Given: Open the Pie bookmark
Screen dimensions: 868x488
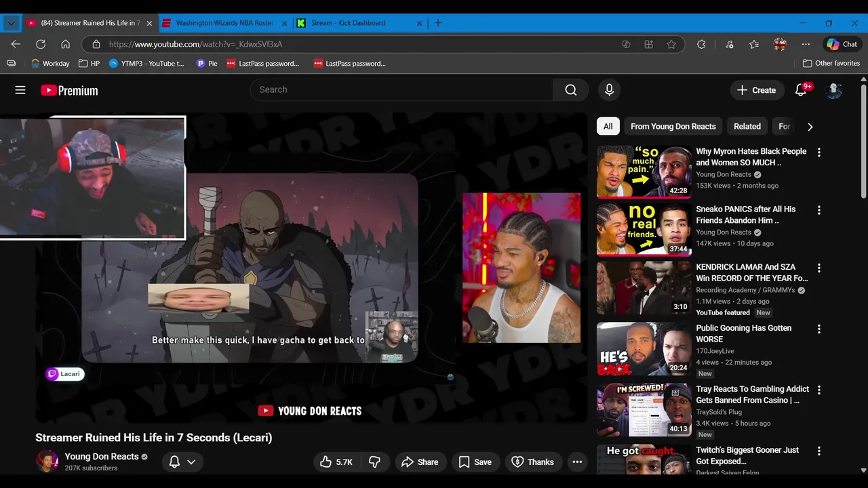Looking at the screenshot, I should (207, 63).
